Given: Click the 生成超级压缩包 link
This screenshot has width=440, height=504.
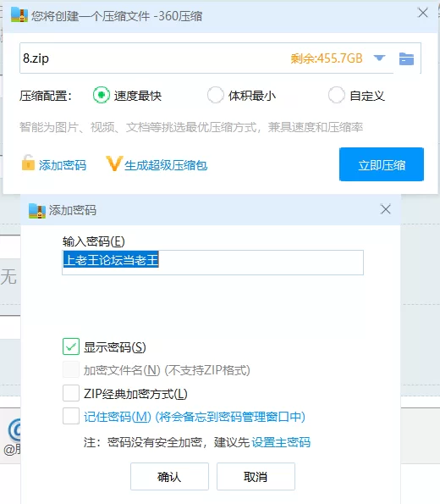Looking at the screenshot, I should (x=166, y=165).
